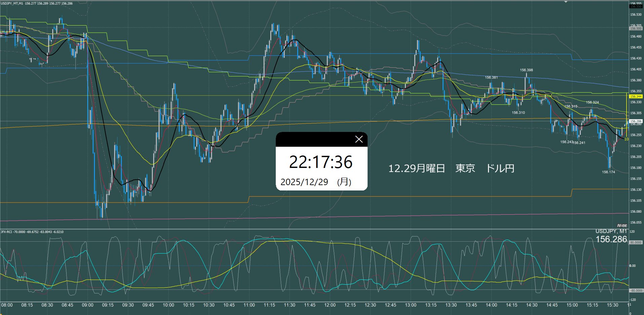Close the clock popup with the X
Screen dimensions: 644x315
(x=359, y=139)
